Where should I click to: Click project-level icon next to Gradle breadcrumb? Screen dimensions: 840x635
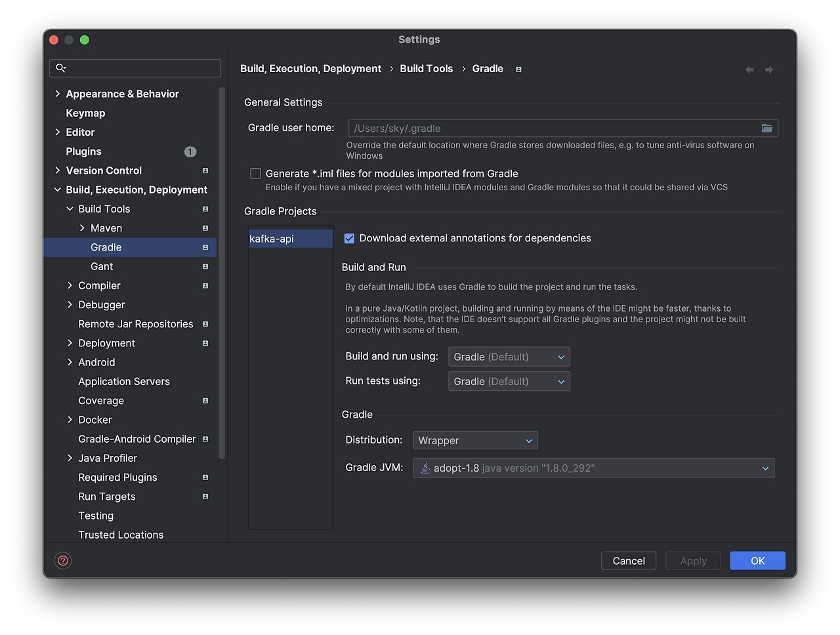(x=518, y=69)
